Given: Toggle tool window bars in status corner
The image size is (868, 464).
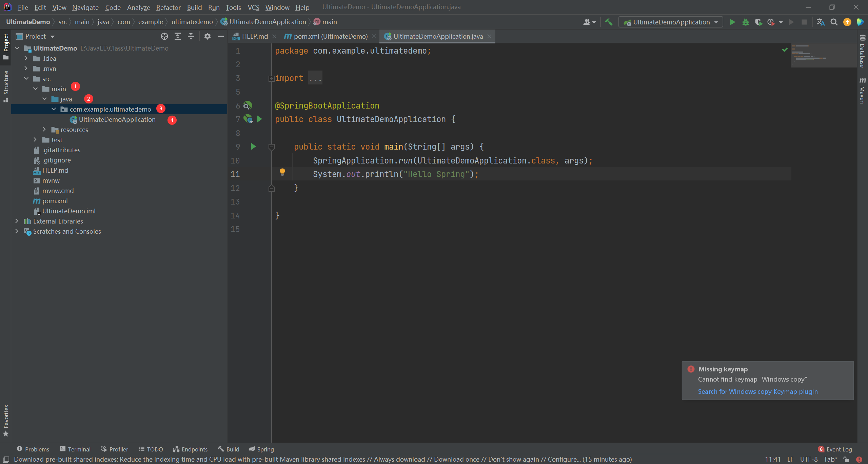Looking at the screenshot, I should 6,460.
